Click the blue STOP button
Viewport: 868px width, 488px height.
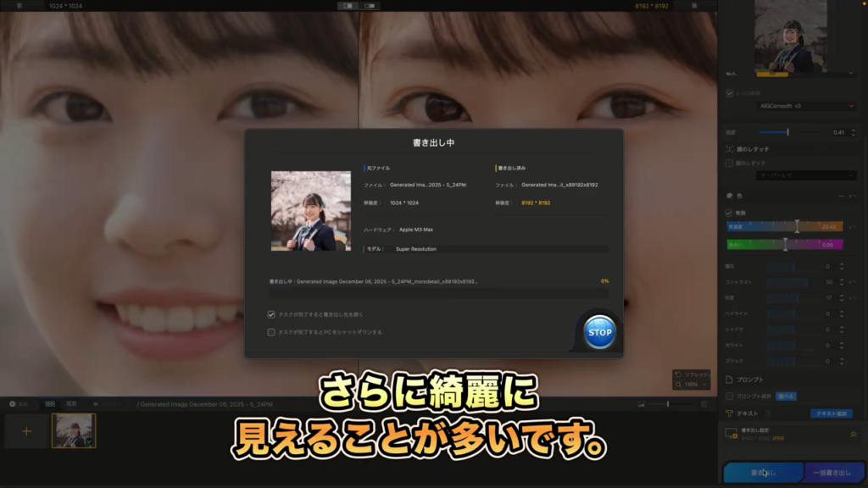(600, 332)
